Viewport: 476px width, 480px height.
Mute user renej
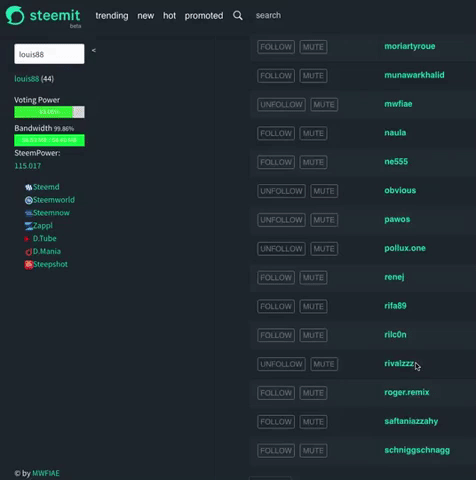pyautogui.click(x=313, y=278)
